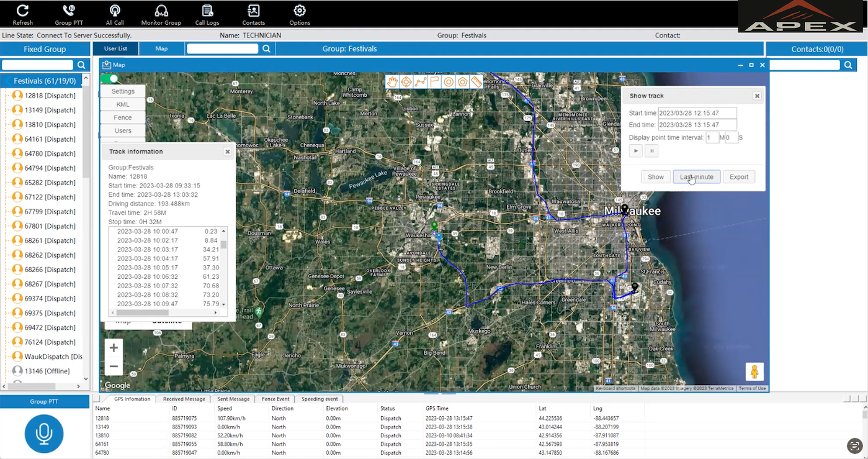Click the polyline path drawing tool
868x459 pixels.
click(421, 82)
